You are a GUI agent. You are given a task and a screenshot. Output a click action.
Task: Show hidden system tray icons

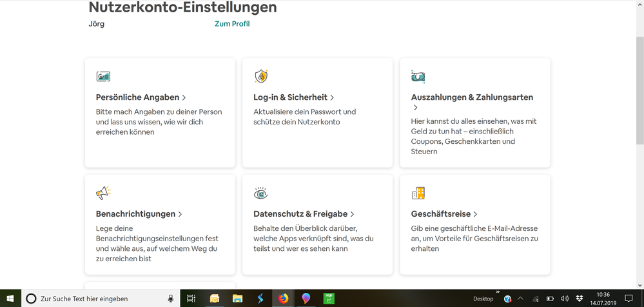tap(520, 299)
